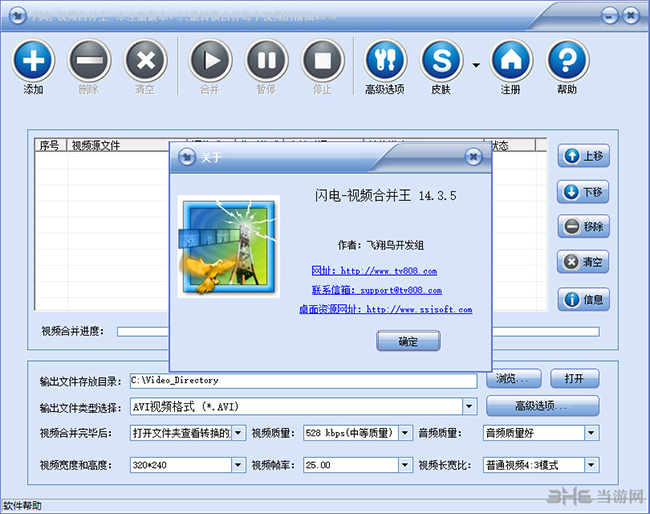Image resolution: width=650 pixels, height=514 pixels.
Task: Click the About dialog title bar icon
Action: [x=187, y=157]
